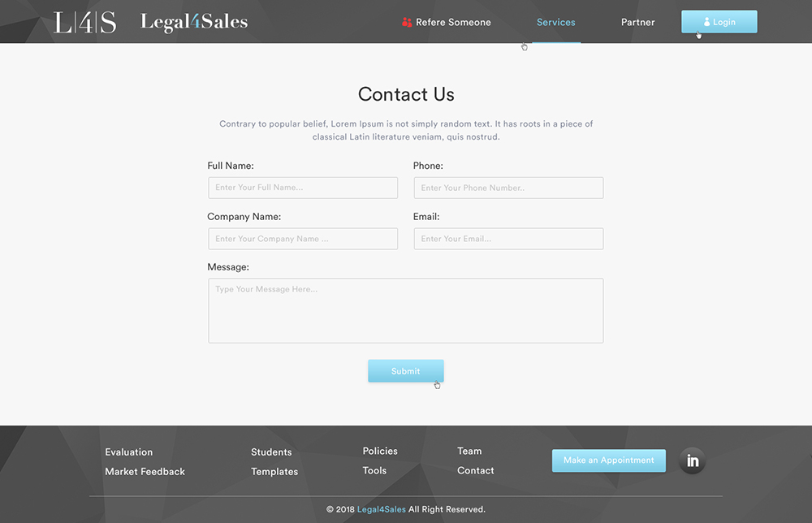This screenshot has width=812, height=523.
Task: Click the Full Name: label
Action: coord(231,166)
